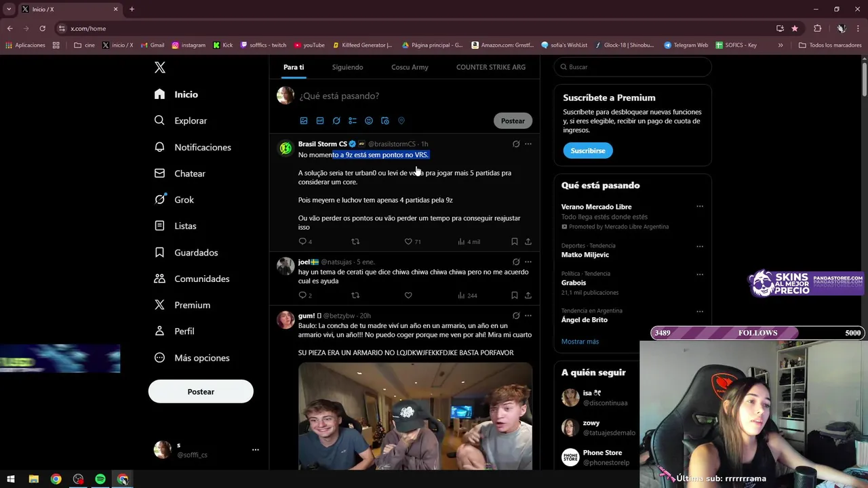Open the Grabois trending topic
The image size is (868, 488).
(574, 283)
